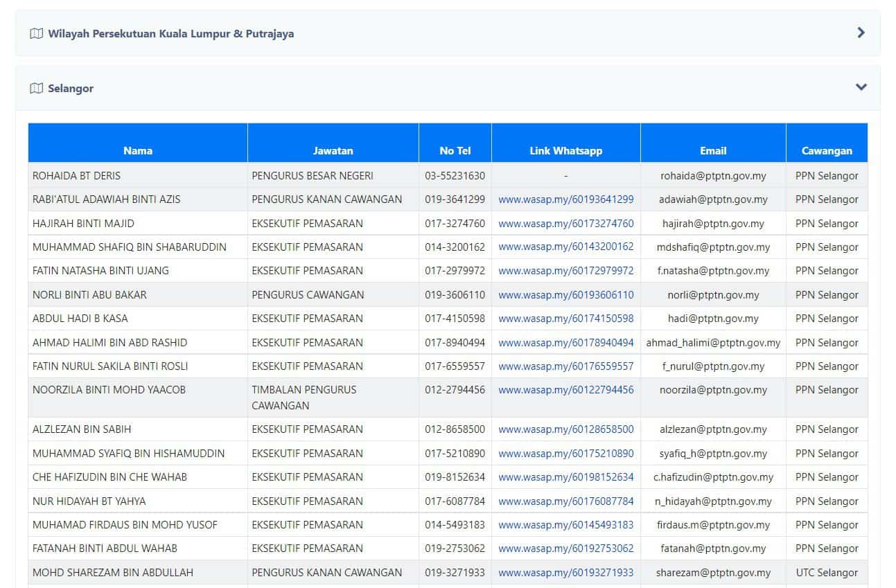Click phone number 03-55231630
The image size is (896, 588).
tap(455, 176)
